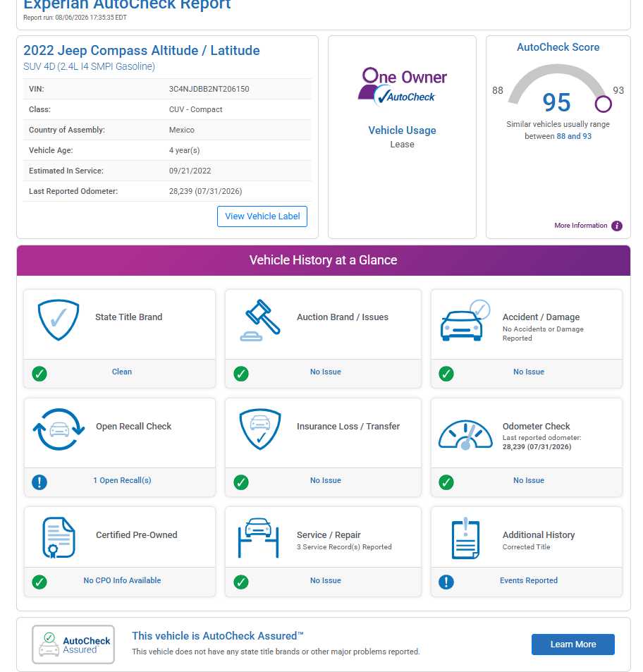Click the Vehicle Age value 4 year(s)

(x=184, y=150)
